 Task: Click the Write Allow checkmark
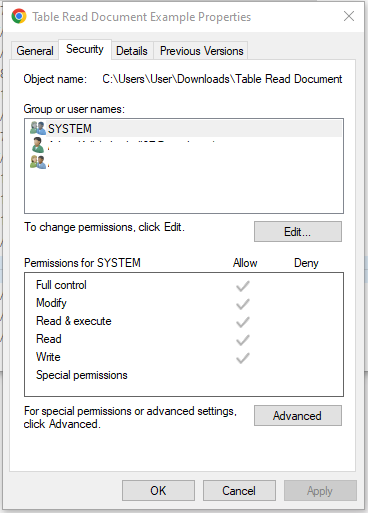click(x=243, y=358)
